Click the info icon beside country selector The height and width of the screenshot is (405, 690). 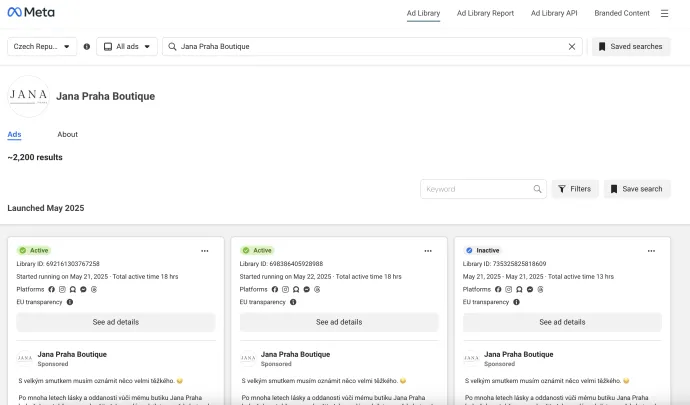[87, 47]
